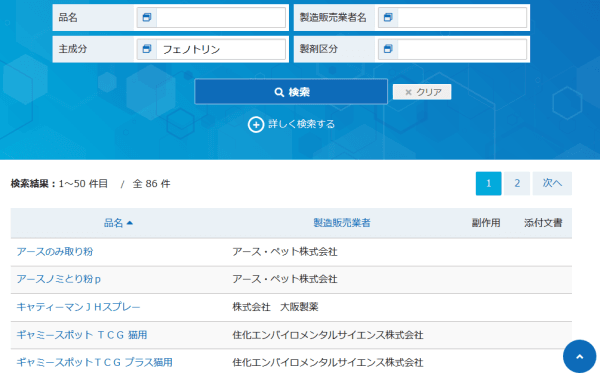Click the 副作用 column header

point(486,223)
